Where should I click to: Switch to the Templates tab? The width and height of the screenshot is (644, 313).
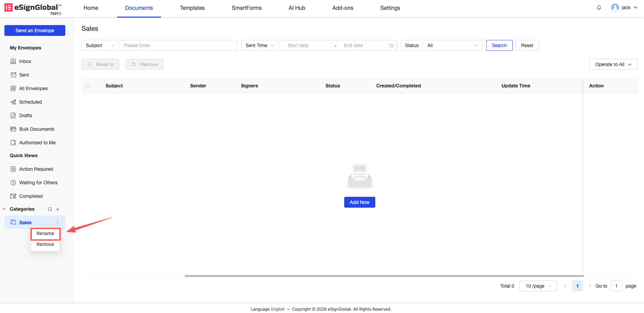(x=192, y=8)
